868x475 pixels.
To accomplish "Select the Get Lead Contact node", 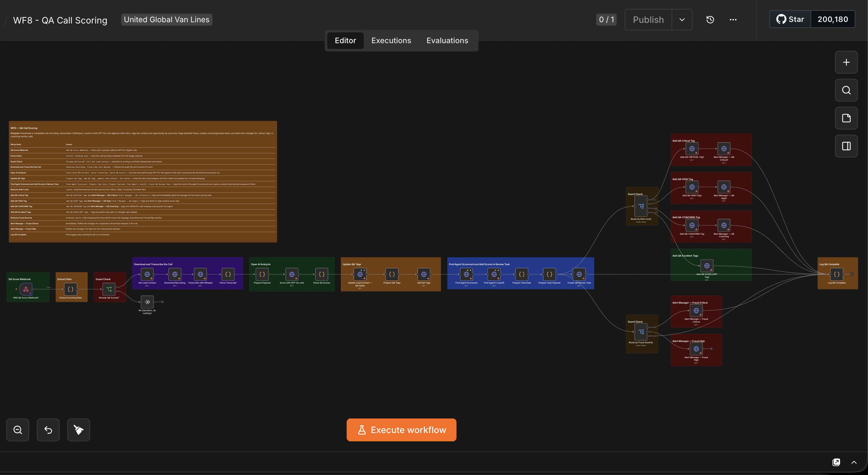I will point(147,274).
